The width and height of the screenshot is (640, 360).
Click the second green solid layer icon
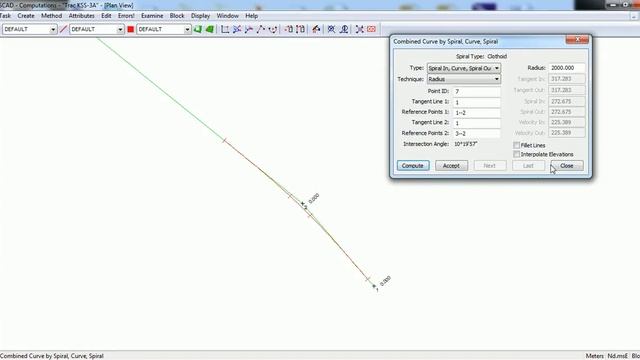pos(210,29)
